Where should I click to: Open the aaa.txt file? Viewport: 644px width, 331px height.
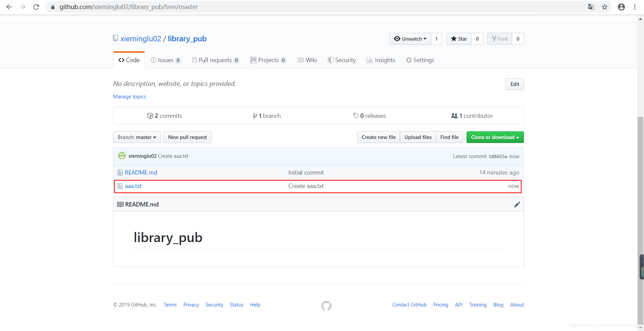pyautogui.click(x=133, y=186)
